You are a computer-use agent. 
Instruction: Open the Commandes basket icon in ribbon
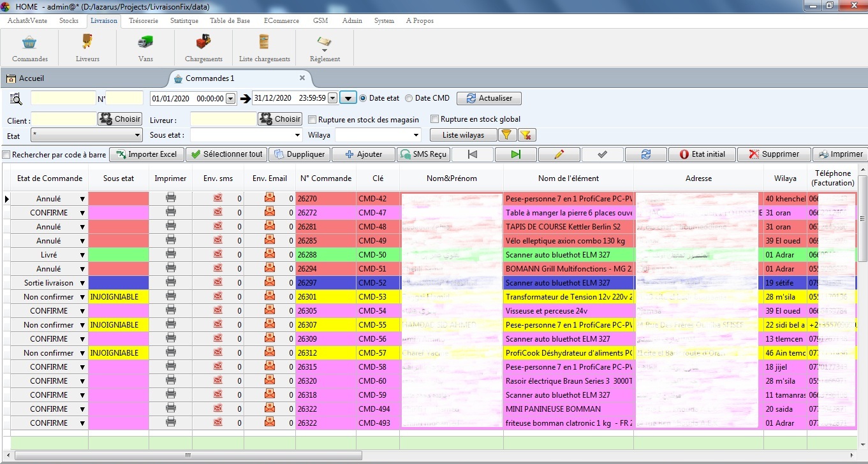tap(29, 43)
